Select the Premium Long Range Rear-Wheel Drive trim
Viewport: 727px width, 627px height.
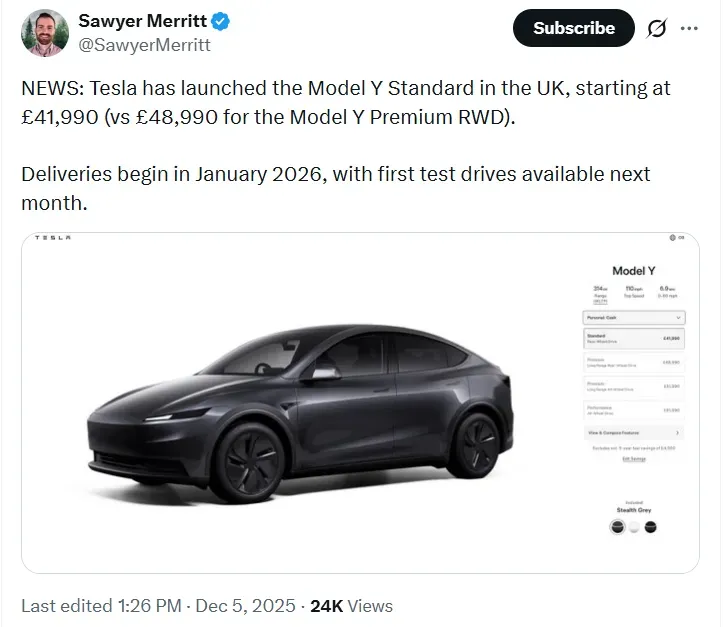pos(632,362)
